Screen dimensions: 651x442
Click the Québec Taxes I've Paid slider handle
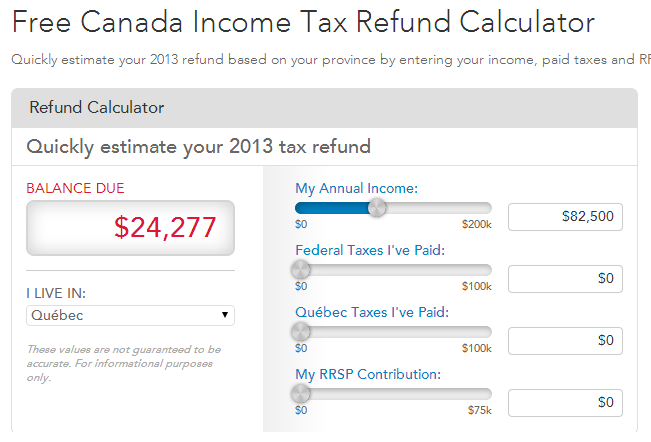point(300,332)
